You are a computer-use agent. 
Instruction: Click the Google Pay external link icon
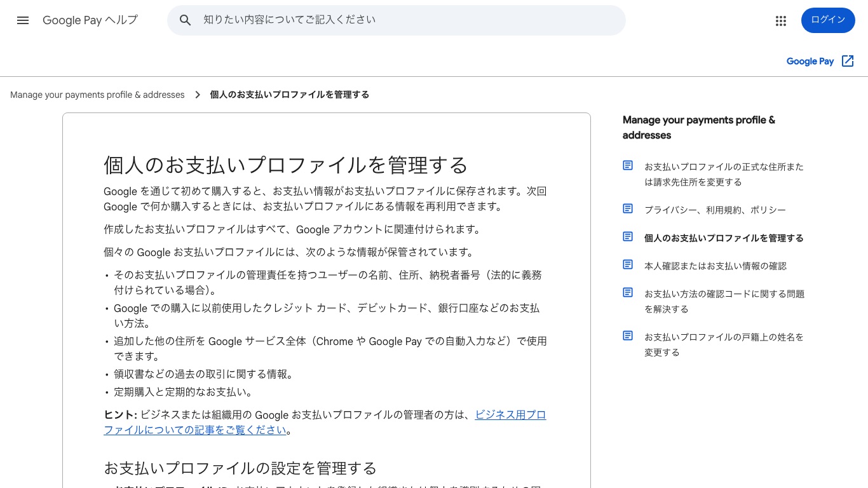pyautogui.click(x=848, y=61)
